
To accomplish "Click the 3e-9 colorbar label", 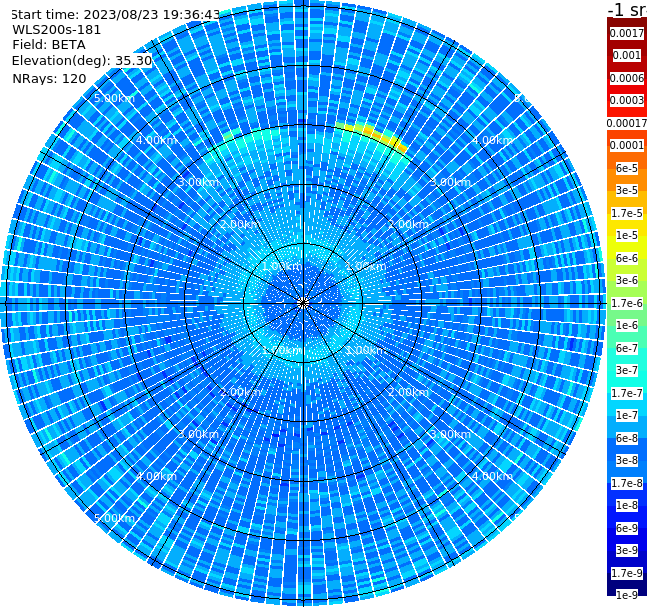I will [627, 550].
